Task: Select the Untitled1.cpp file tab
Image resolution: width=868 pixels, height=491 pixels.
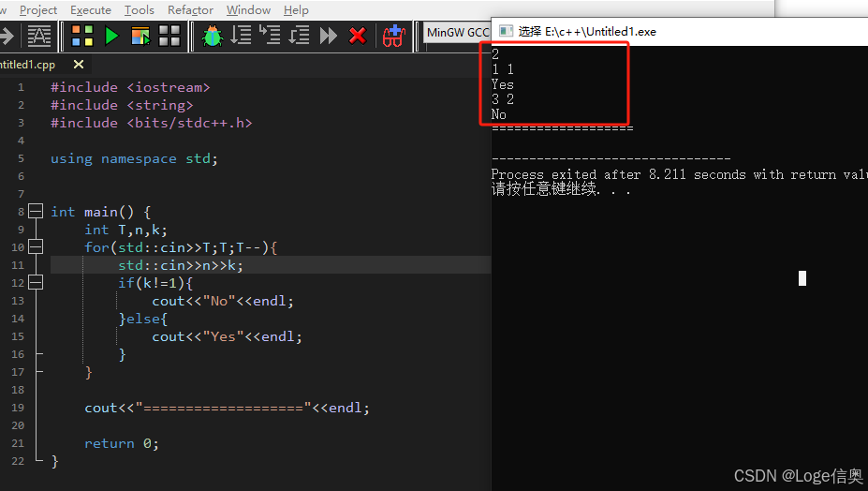Action: point(28,65)
